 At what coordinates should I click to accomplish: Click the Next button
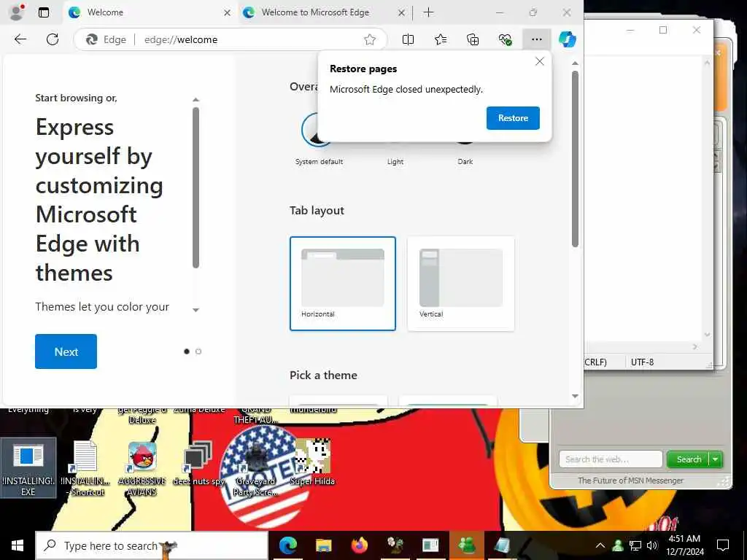66,351
